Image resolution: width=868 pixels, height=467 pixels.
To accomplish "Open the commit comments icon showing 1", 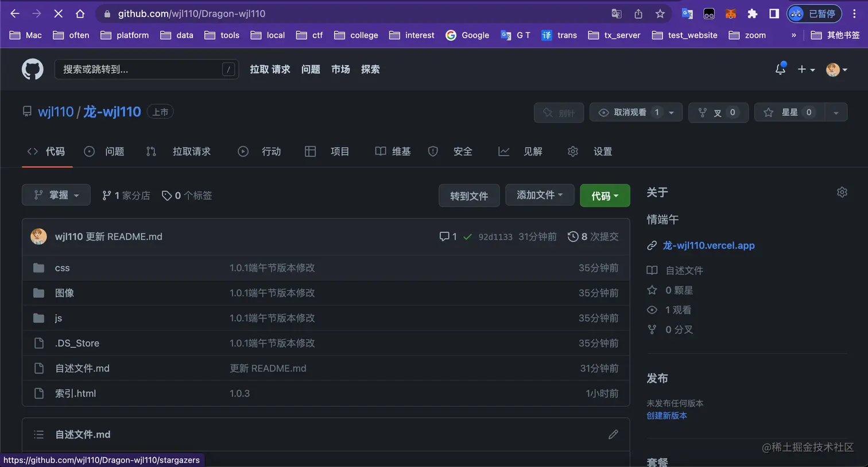I will 448,236.
